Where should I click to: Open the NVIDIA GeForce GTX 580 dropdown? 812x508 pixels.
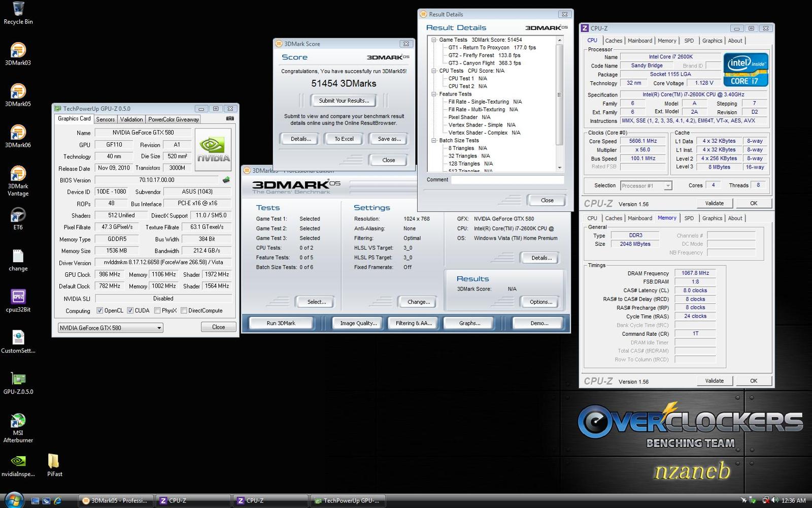pos(111,328)
